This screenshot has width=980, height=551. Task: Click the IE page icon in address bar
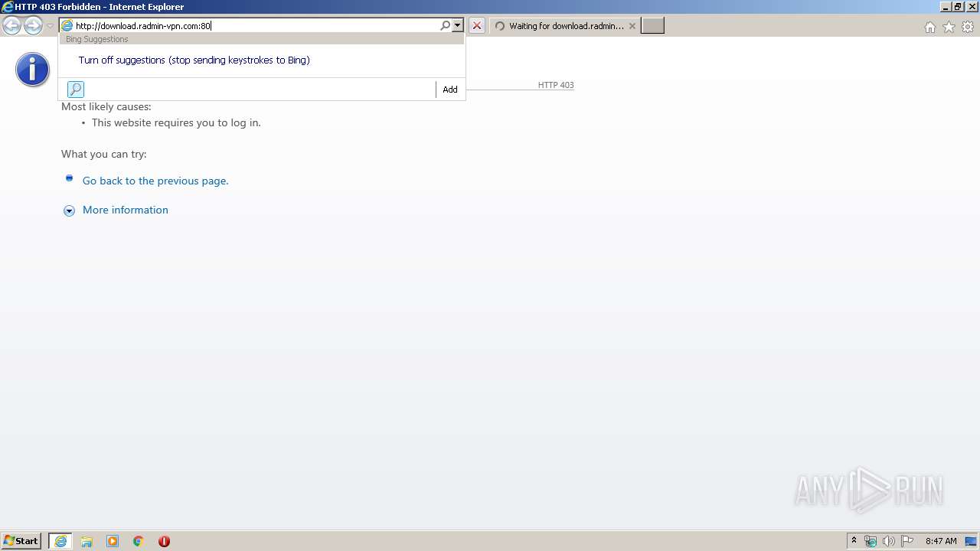67,26
